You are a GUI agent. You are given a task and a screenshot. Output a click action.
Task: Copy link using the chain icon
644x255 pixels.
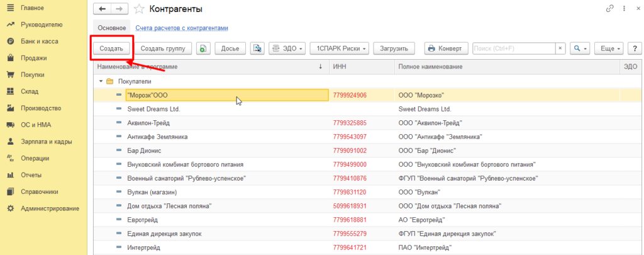coord(609,9)
